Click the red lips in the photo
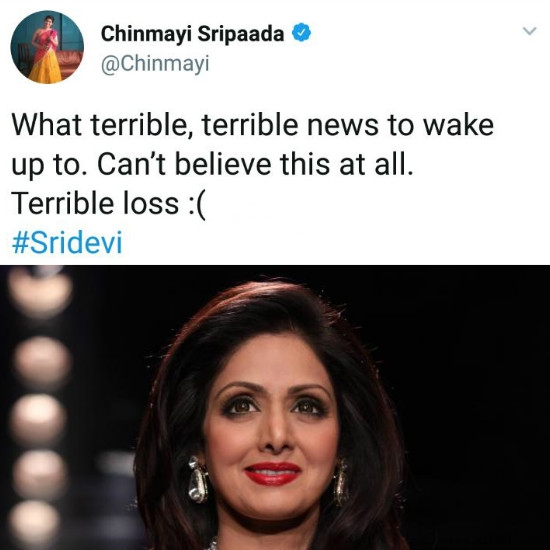Screen dimensions: 550x550 pyautogui.click(x=273, y=473)
